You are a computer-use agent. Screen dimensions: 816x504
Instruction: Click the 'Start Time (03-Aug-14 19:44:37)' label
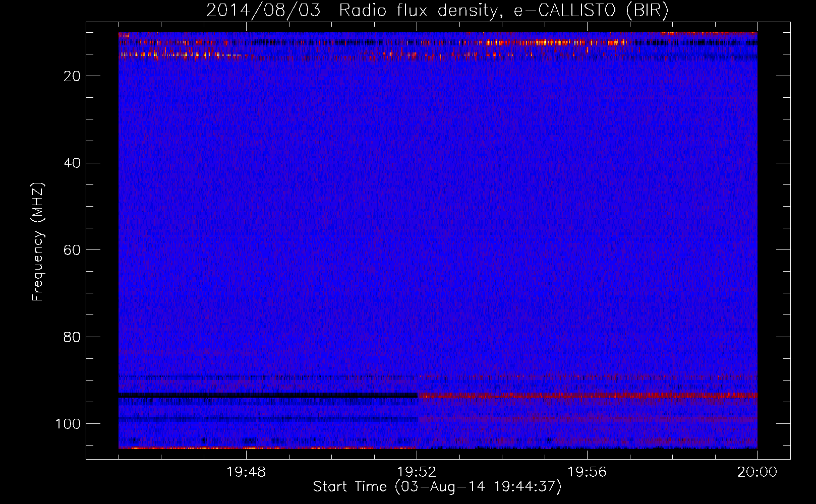point(437,487)
